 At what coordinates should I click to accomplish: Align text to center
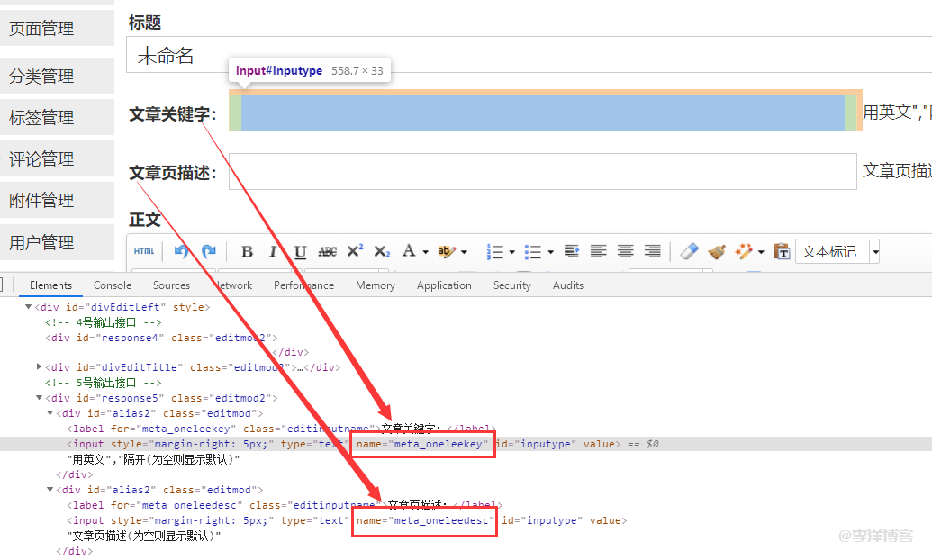click(x=625, y=252)
